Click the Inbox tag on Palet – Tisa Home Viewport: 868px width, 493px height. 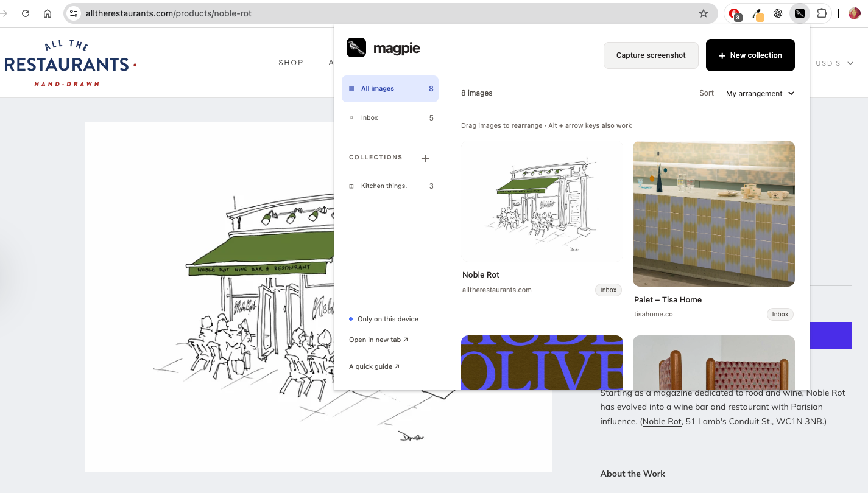point(780,315)
